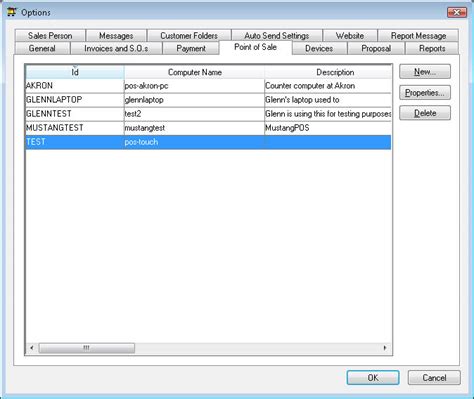
Task: Click the glennlaptop computer name cell
Action: [194, 100]
